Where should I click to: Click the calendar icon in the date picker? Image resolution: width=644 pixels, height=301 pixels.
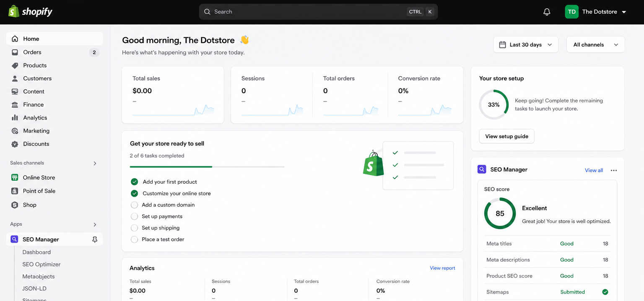click(502, 44)
